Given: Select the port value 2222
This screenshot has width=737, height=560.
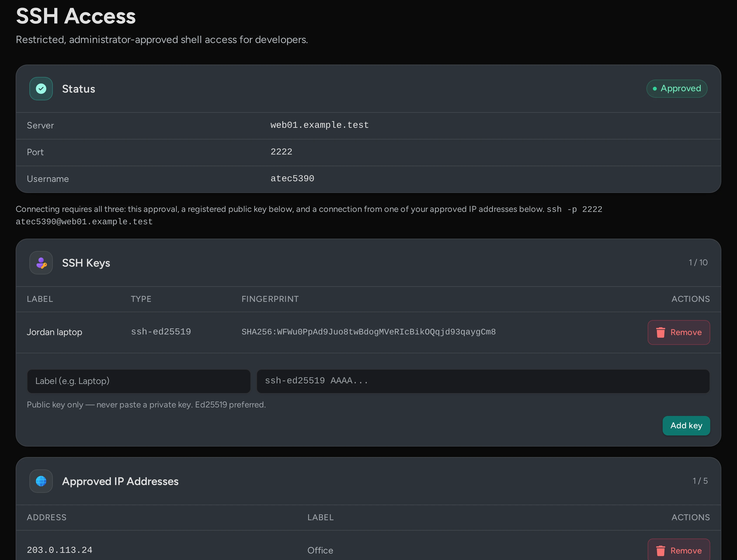Looking at the screenshot, I should [x=281, y=152].
